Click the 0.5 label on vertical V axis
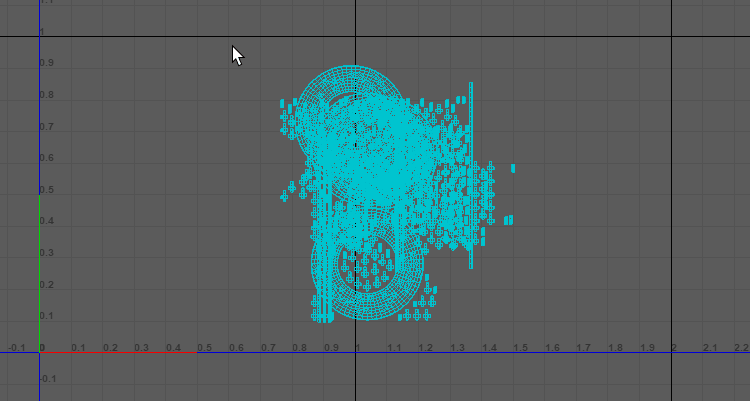 (x=47, y=190)
